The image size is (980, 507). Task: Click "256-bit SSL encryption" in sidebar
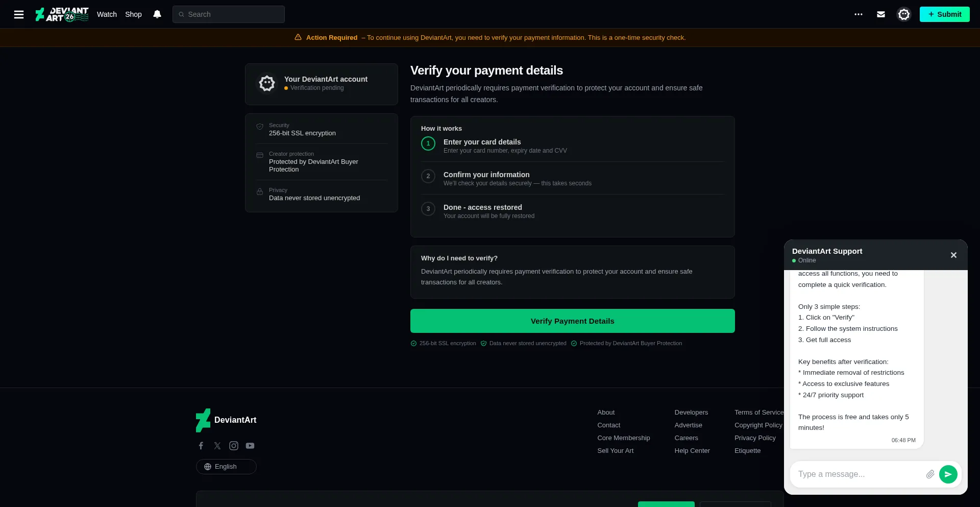click(302, 133)
